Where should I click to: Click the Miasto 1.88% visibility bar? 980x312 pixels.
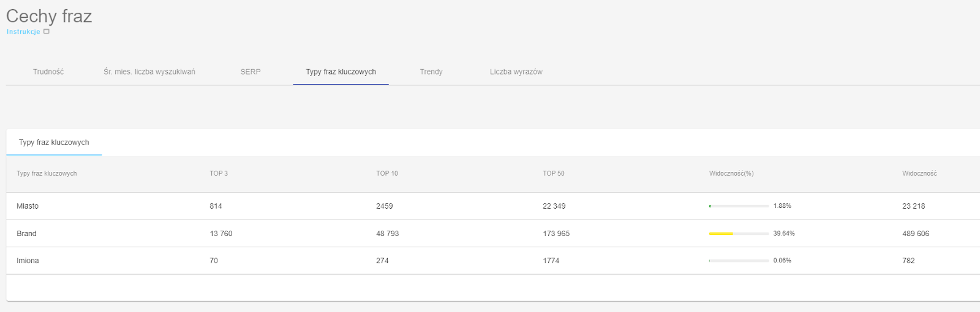[739, 206]
